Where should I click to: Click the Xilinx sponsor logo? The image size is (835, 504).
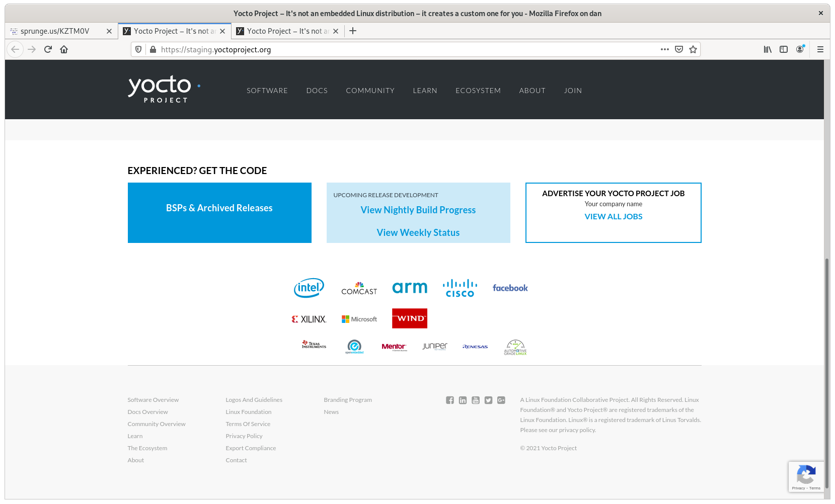pyautogui.click(x=309, y=319)
